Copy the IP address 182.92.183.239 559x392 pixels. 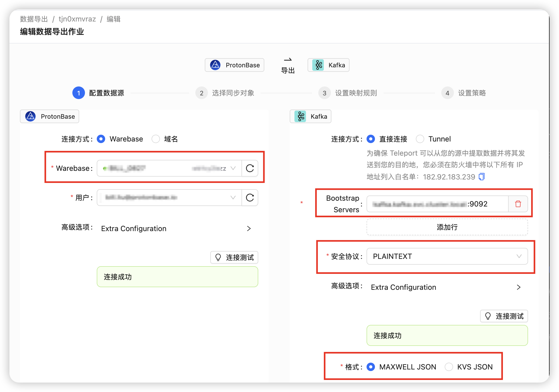point(482,177)
